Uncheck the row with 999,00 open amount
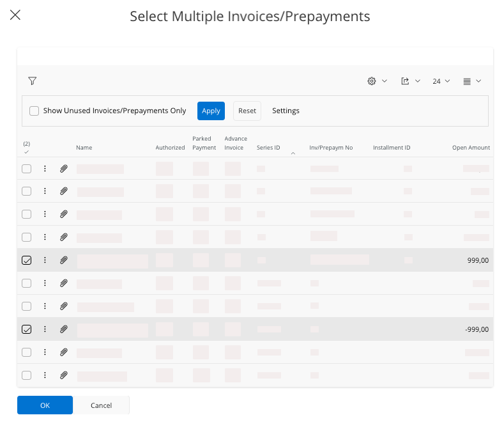The image size is (504, 422). [x=26, y=260]
